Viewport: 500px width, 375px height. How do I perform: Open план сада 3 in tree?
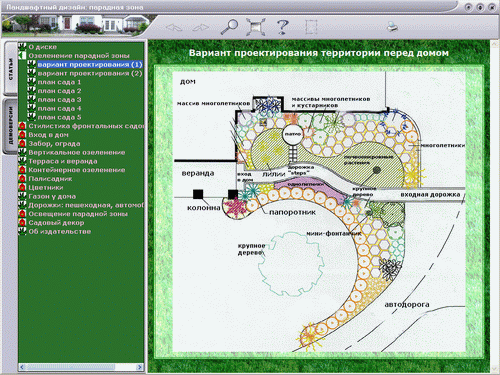click(59, 100)
